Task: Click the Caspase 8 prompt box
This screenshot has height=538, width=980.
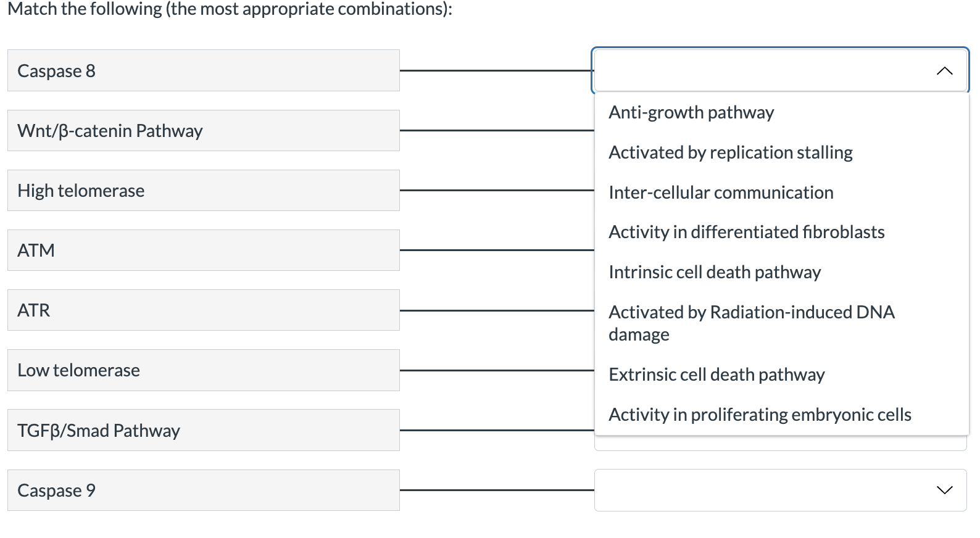Action: [204, 70]
